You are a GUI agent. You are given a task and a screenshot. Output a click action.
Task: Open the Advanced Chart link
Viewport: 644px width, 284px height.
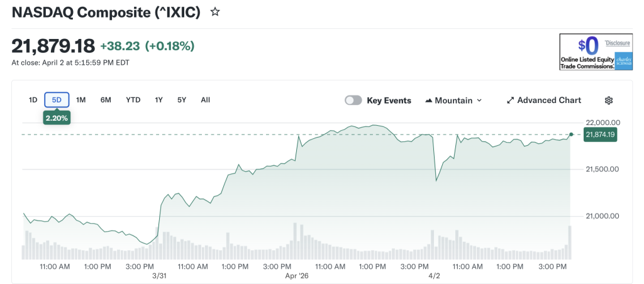549,101
